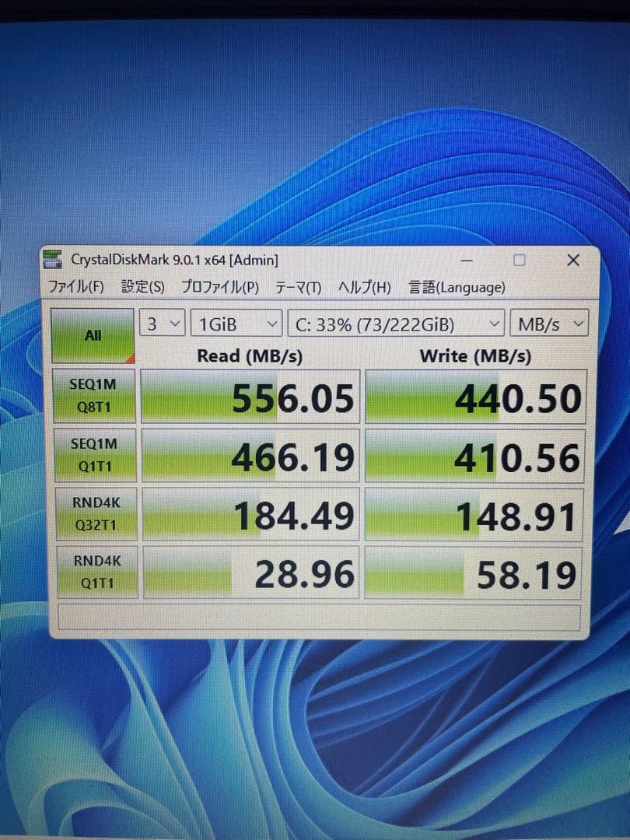Open the ヘルプ(H) help menu
The width and height of the screenshot is (630, 840).
coord(364,287)
